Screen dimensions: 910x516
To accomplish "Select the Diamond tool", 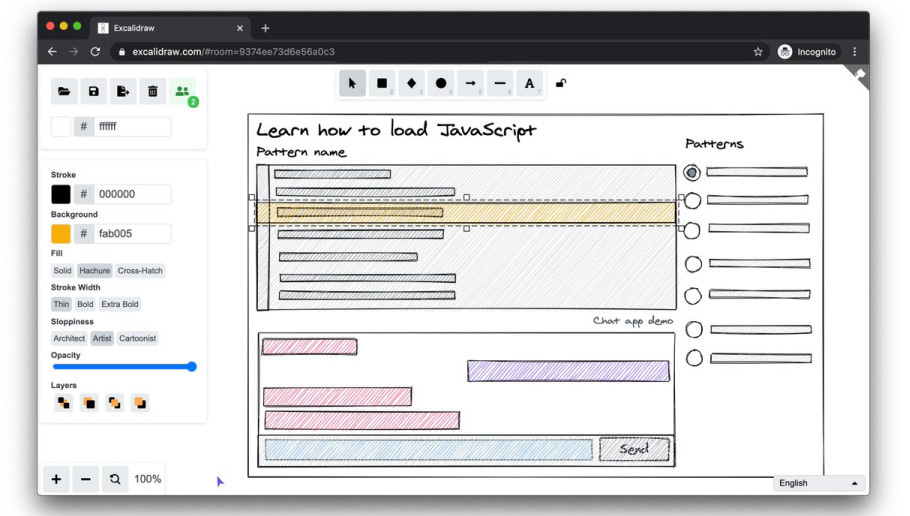I will point(411,84).
